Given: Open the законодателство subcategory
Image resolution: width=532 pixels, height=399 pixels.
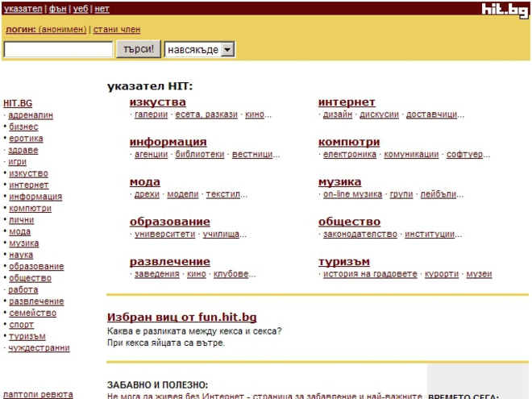Looking at the screenshot, I should [x=360, y=234].
